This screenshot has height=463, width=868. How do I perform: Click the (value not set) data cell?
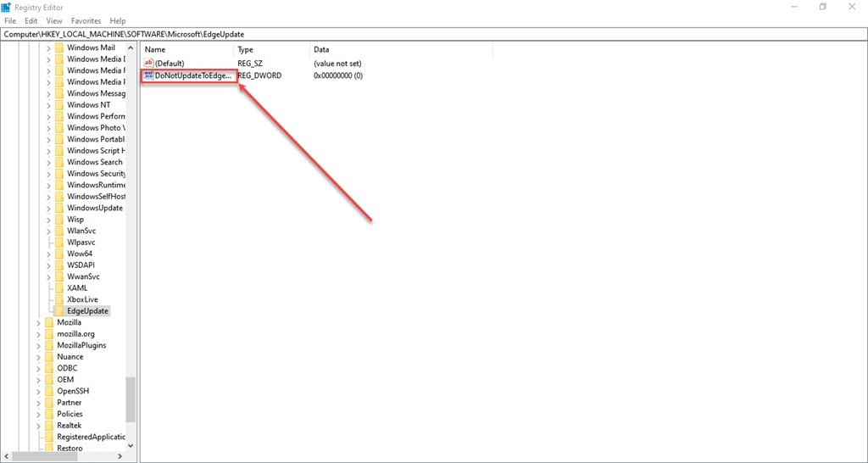tap(337, 64)
